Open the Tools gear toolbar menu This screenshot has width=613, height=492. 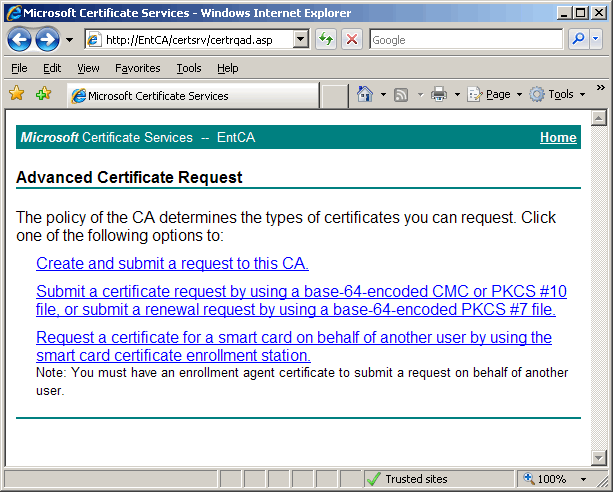[x=557, y=94]
